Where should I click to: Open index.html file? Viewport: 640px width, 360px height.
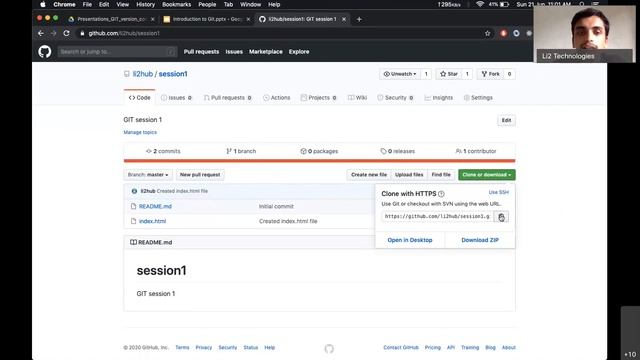(x=152, y=221)
